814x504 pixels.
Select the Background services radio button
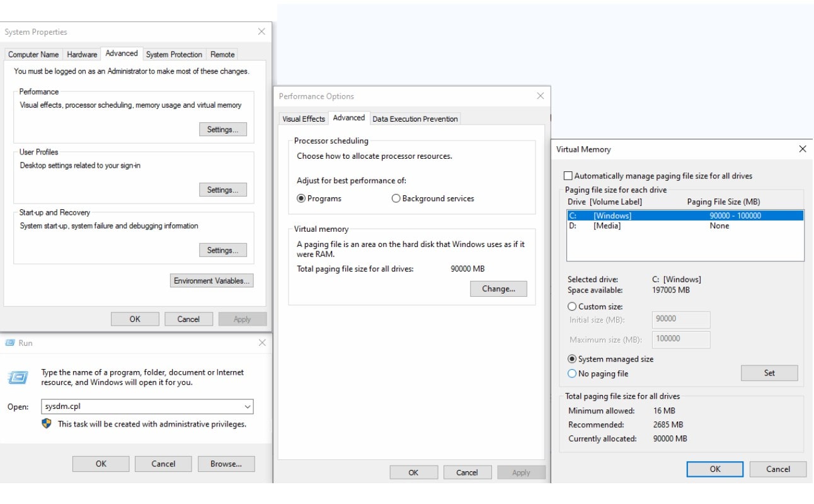tap(396, 198)
